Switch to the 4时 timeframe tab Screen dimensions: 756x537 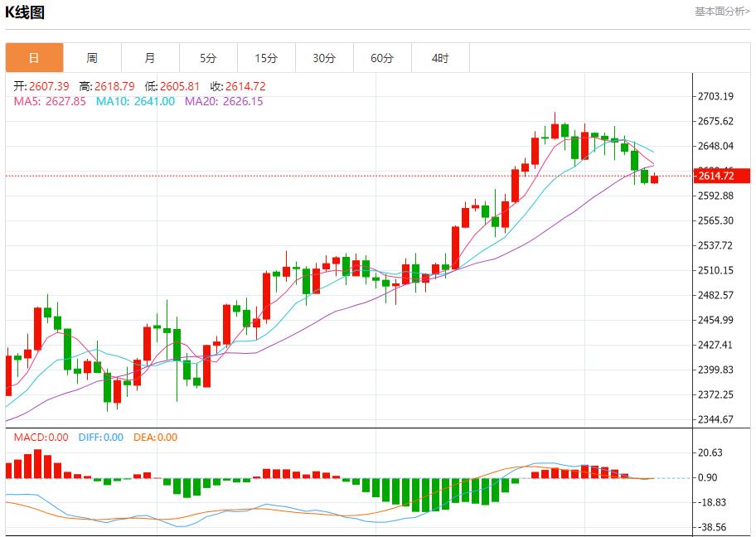440,58
